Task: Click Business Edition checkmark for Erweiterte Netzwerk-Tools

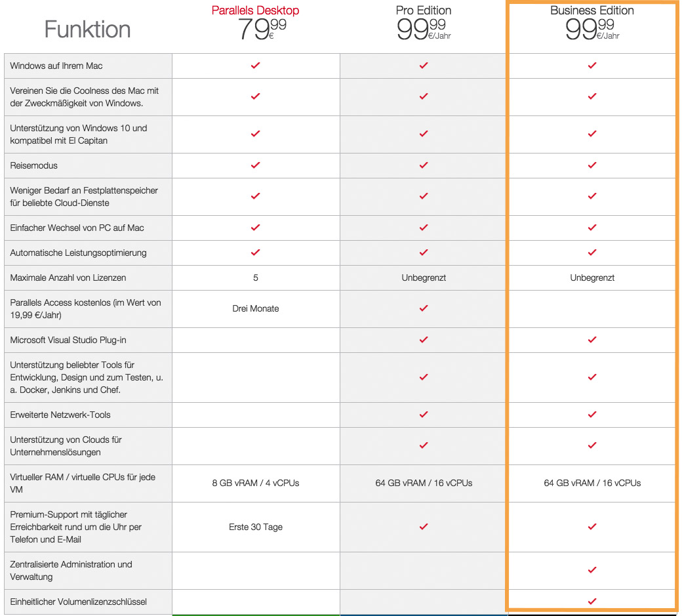Action: (592, 415)
